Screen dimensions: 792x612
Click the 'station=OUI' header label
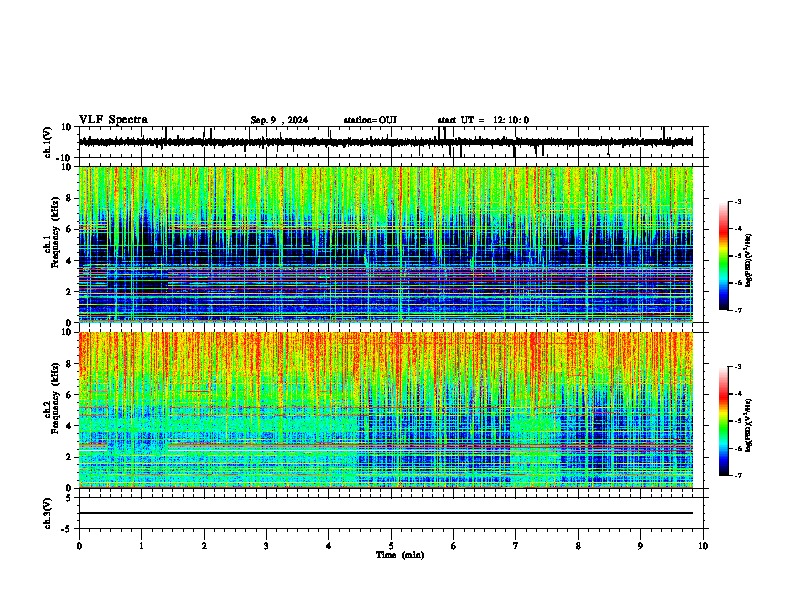pos(370,120)
